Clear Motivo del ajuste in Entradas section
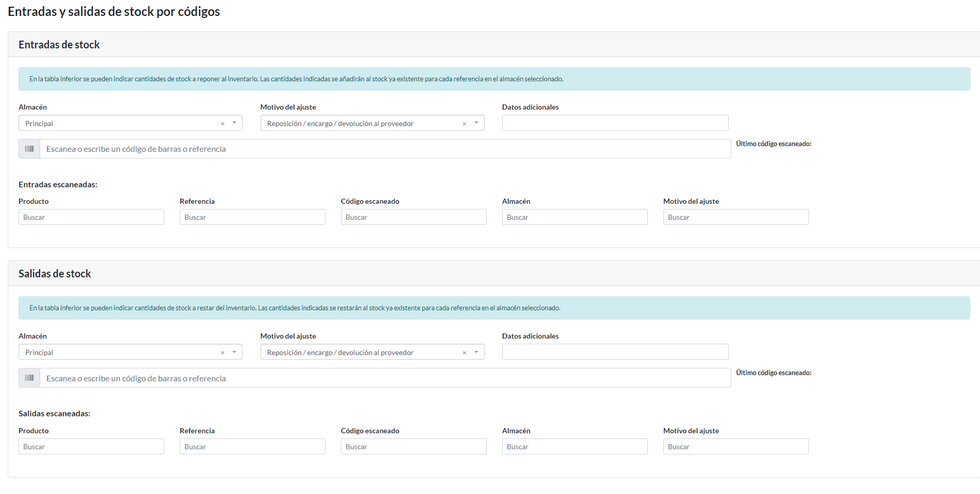Screen dimensions: 980x494 coord(464,123)
